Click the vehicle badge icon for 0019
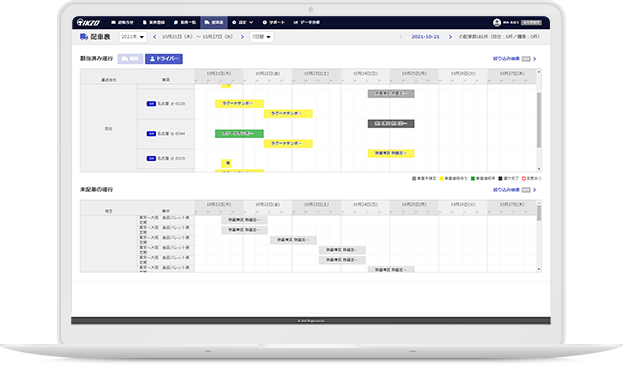The height and width of the screenshot is (365, 623). point(151,158)
